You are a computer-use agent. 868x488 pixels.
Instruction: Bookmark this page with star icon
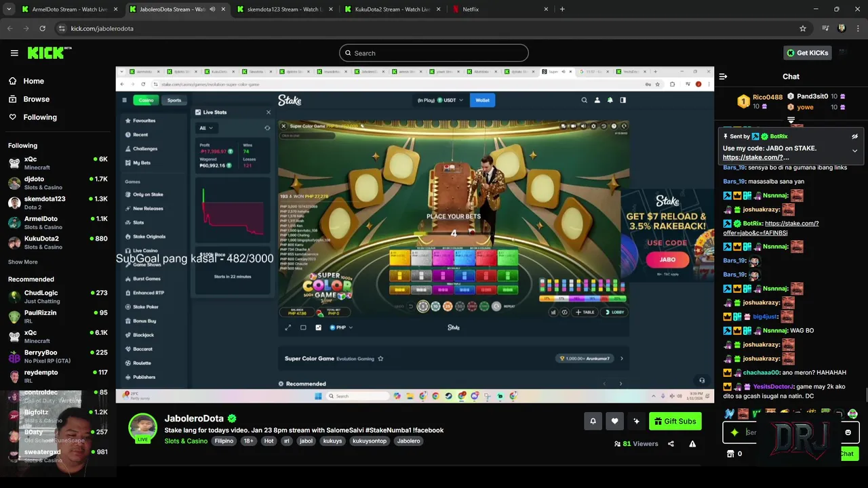point(803,28)
